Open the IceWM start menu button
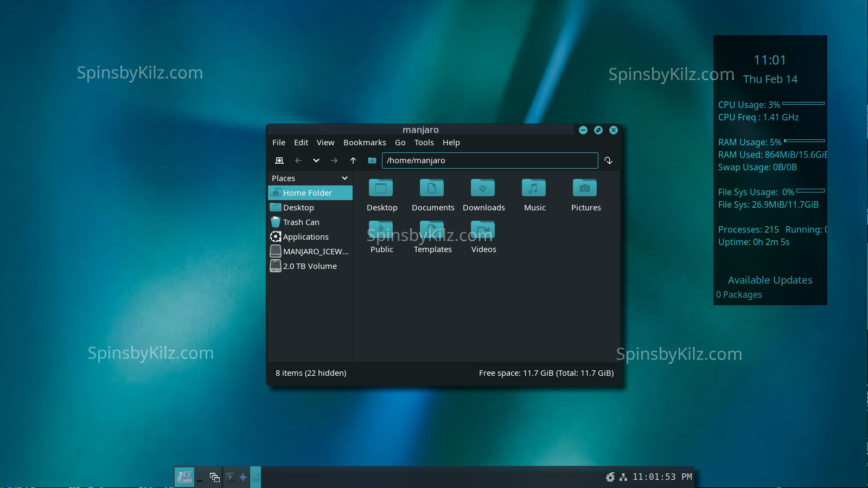The width and height of the screenshot is (868, 488). [x=184, y=477]
